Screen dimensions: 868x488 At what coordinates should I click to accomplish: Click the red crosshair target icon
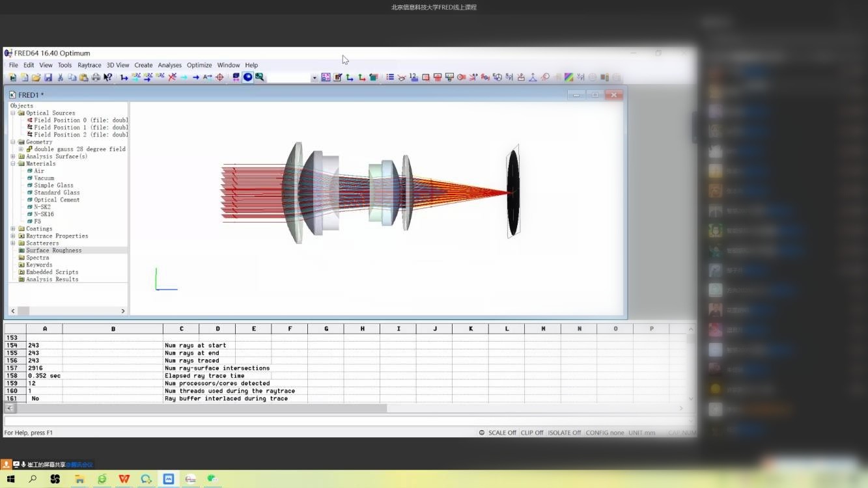click(220, 77)
